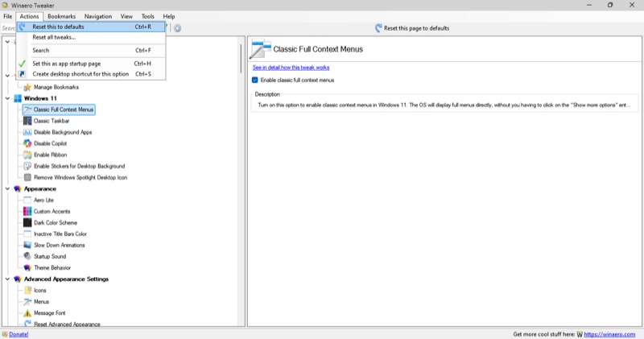
Task: Click the Windows 11 logo icon
Action: pyautogui.click(x=18, y=98)
